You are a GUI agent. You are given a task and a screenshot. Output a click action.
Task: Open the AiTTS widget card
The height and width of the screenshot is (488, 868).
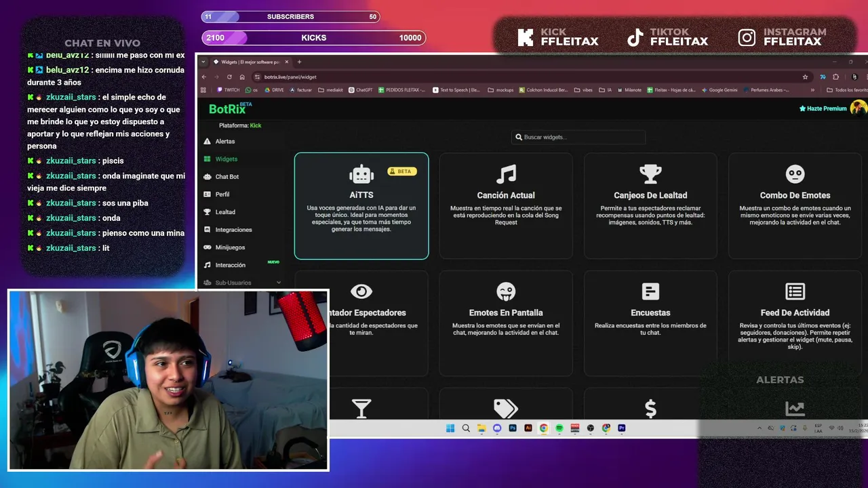[x=361, y=206]
